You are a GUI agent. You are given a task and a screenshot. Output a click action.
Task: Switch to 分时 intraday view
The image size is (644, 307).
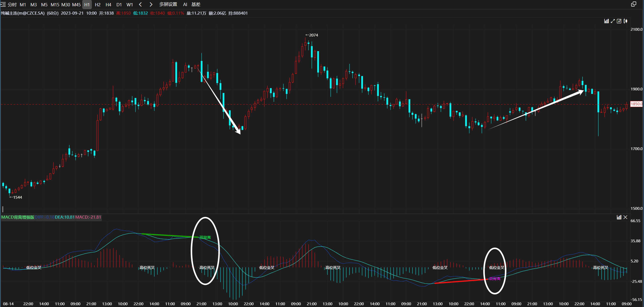(12, 5)
